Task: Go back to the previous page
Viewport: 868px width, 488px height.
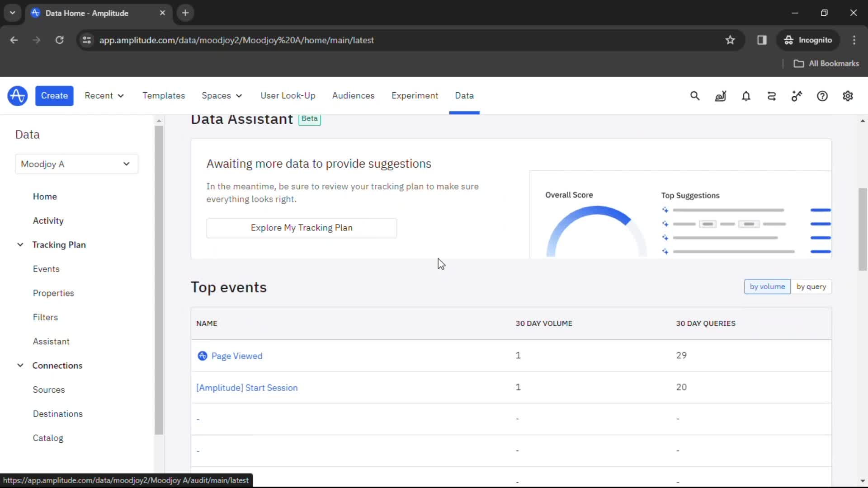Action: tap(14, 40)
